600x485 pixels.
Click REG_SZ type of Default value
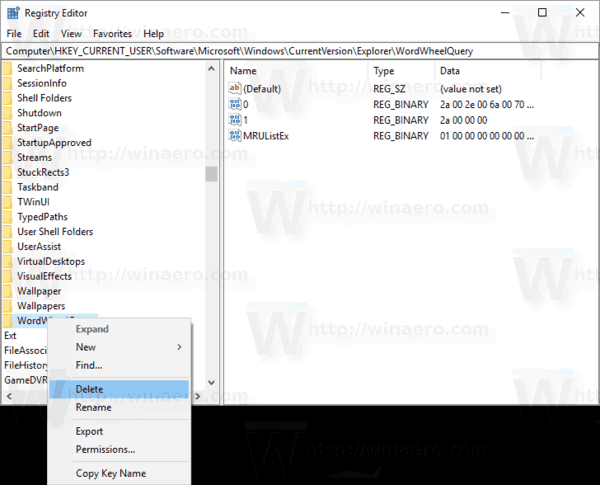pyautogui.click(x=389, y=89)
